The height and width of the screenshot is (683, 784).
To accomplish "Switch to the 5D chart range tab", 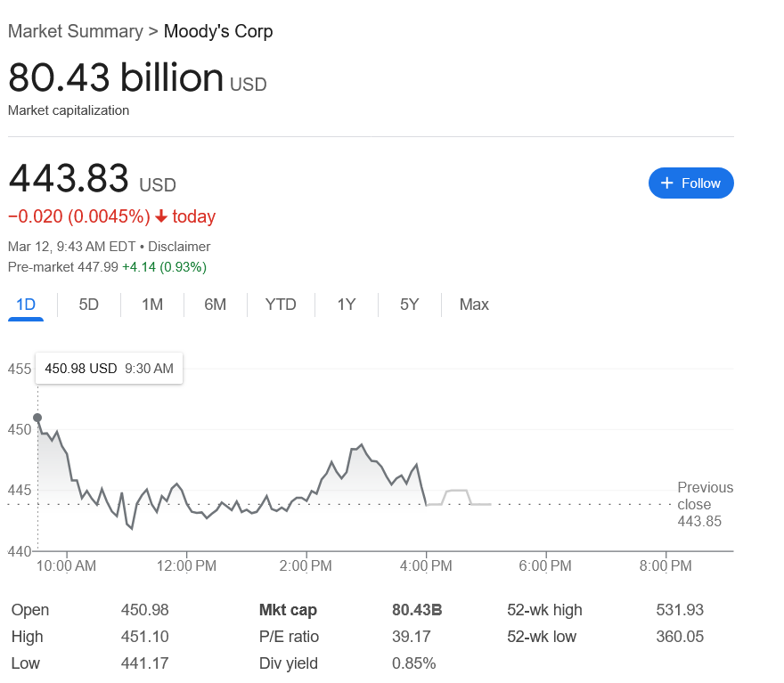I will pyautogui.click(x=88, y=305).
